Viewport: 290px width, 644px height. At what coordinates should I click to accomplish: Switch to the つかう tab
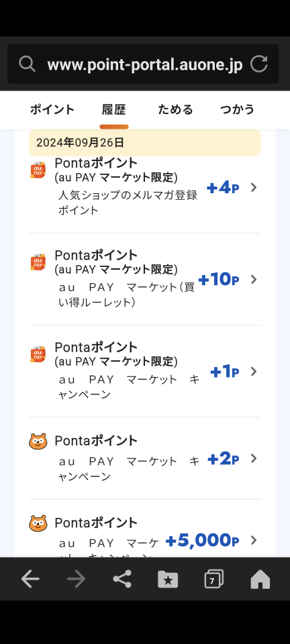(x=237, y=109)
